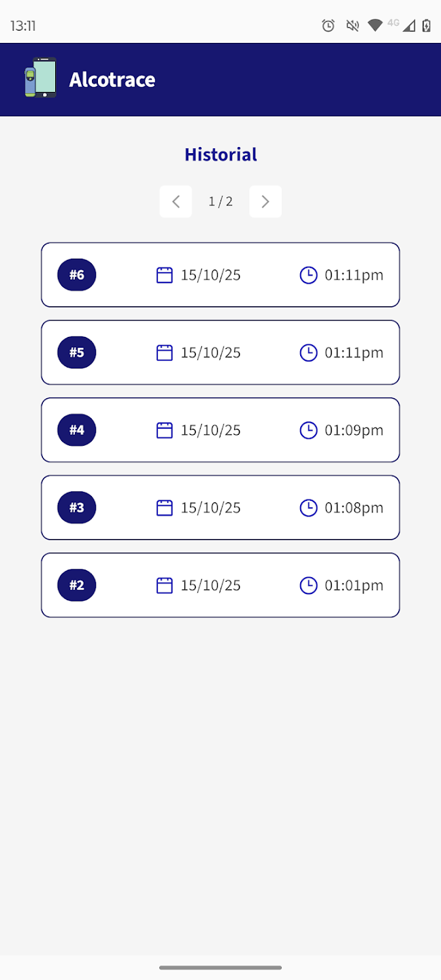Tap the 01:11pm time of record #6
Image resolution: width=441 pixels, height=980 pixels.
pyautogui.click(x=354, y=275)
